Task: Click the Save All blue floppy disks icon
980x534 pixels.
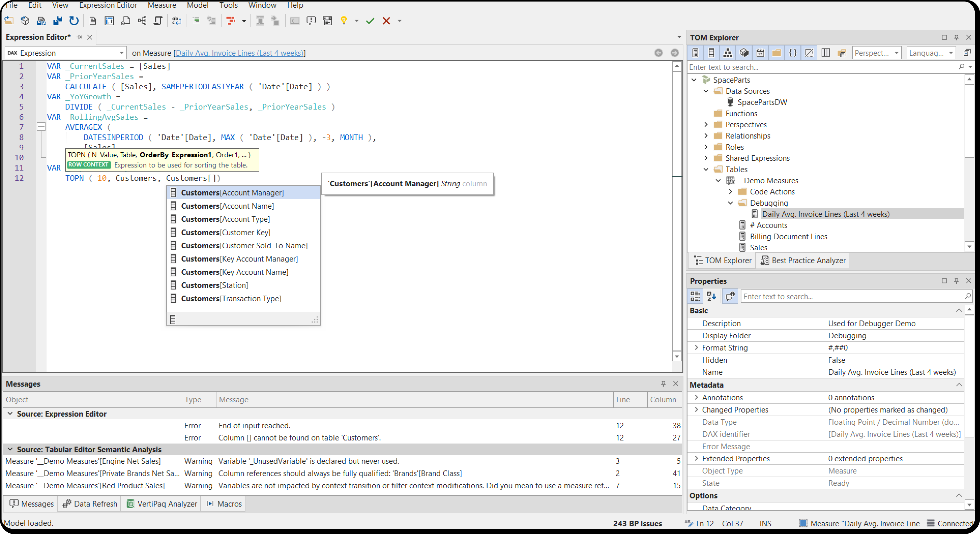Action: click(57, 21)
